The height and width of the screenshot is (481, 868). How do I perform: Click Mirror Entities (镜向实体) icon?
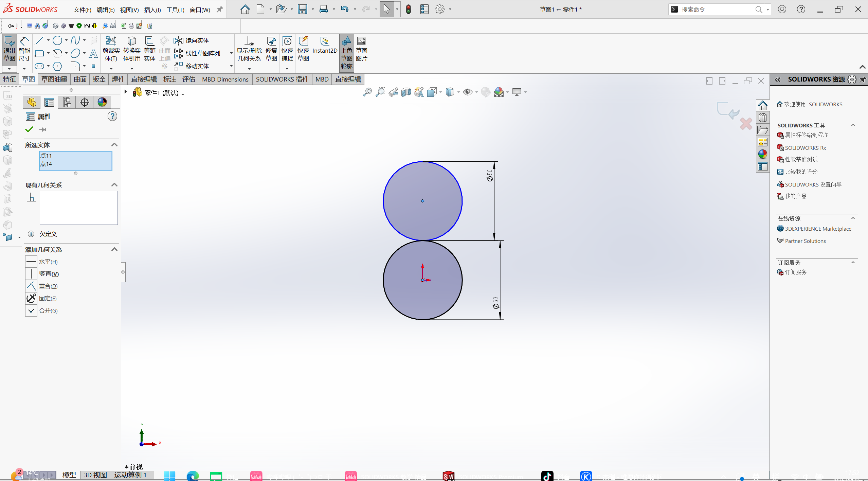[x=191, y=40]
